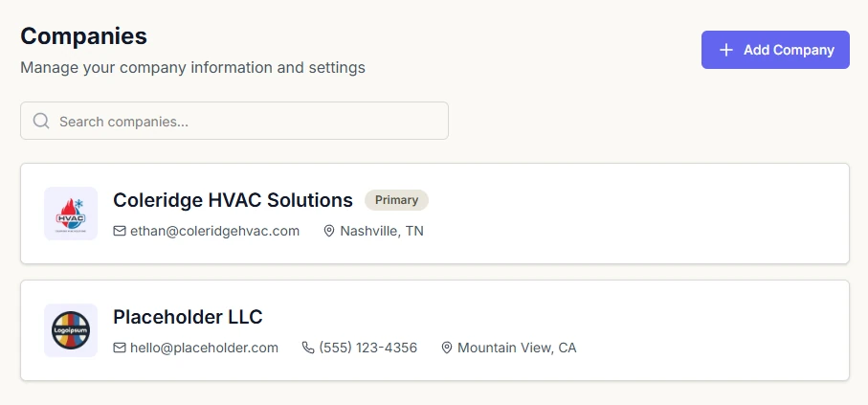Click the map pin beside Mountain View, CA

[447, 348]
